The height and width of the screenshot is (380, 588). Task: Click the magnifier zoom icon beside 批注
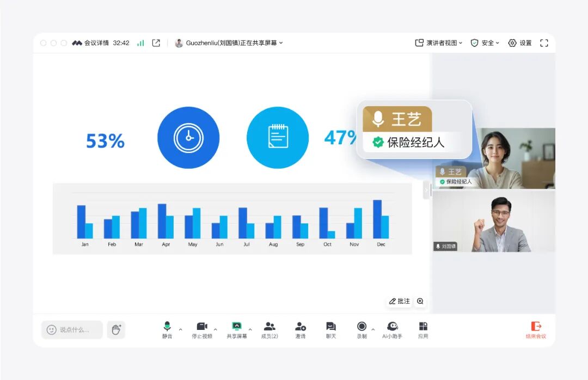[x=420, y=301]
